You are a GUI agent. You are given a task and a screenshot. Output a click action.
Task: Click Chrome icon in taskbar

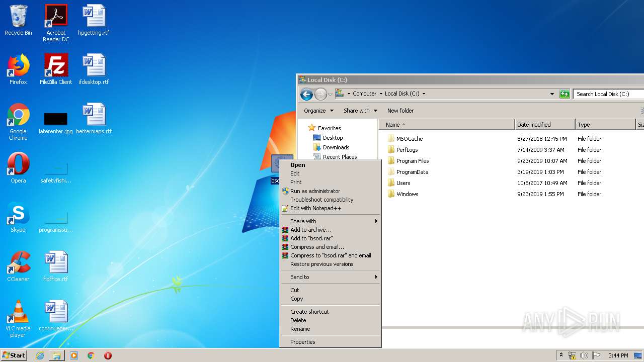click(x=91, y=355)
